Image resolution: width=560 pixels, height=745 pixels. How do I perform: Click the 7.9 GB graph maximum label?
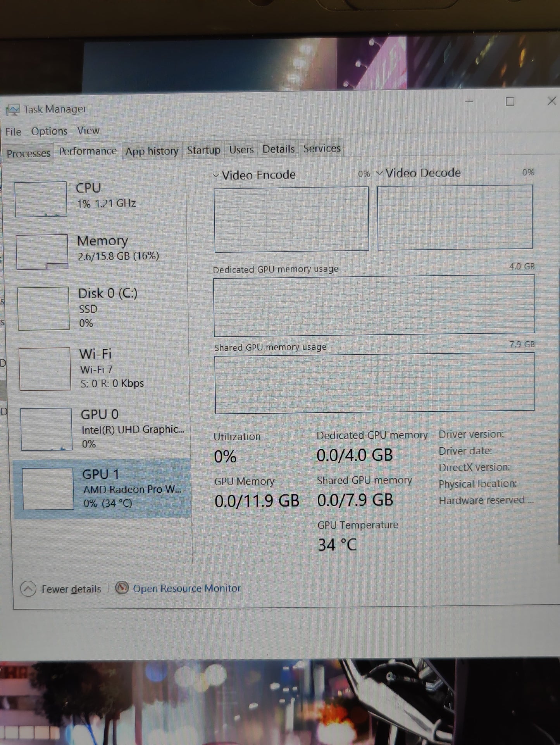[522, 344]
